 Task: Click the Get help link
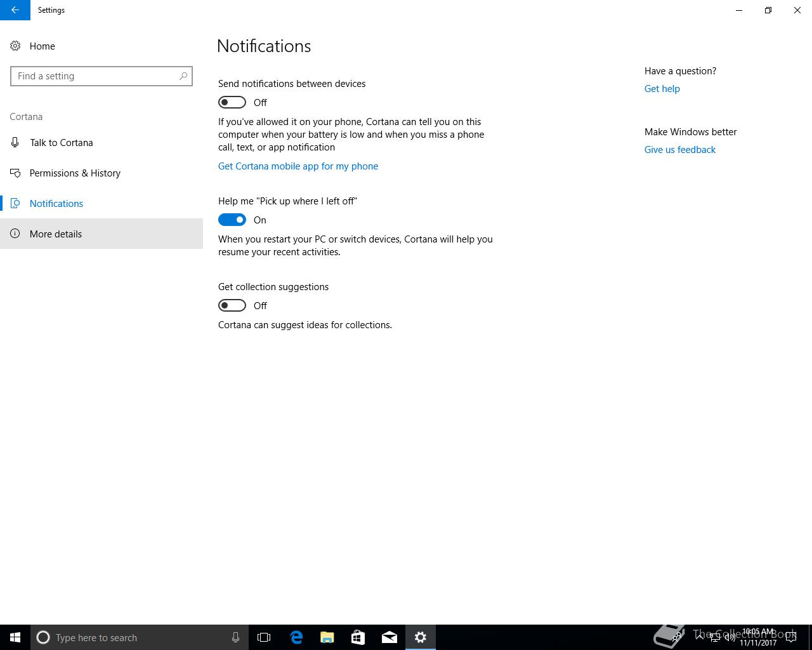(662, 89)
